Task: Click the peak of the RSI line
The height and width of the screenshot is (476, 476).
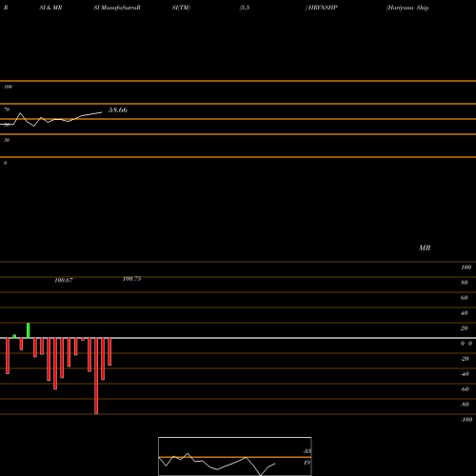Action: click(x=21, y=113)
